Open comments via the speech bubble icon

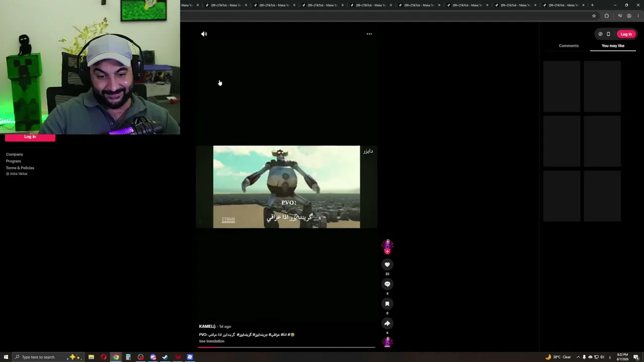tap(387, 284)
